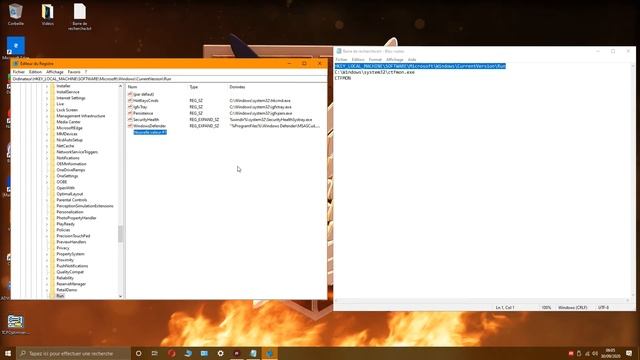Select the WindowsDefender value icon
Viewport: 640px width, 360px height.
coord(130,126)
